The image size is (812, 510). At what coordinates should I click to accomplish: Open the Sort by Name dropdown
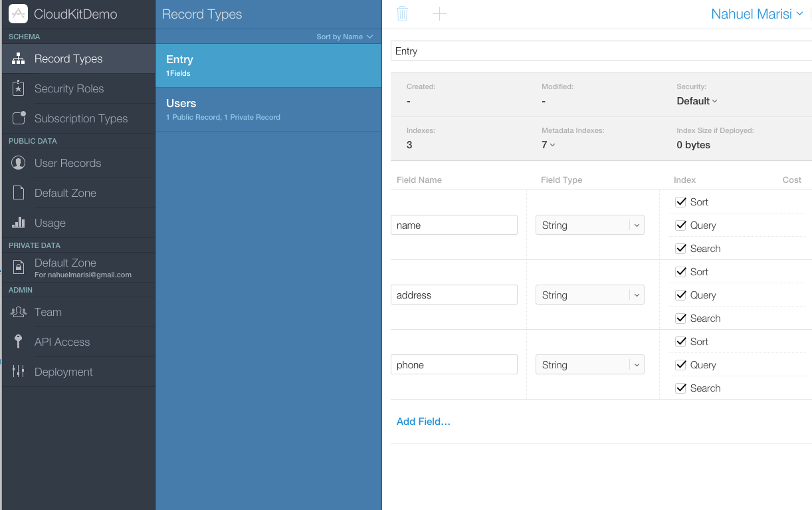pos(344,37)
